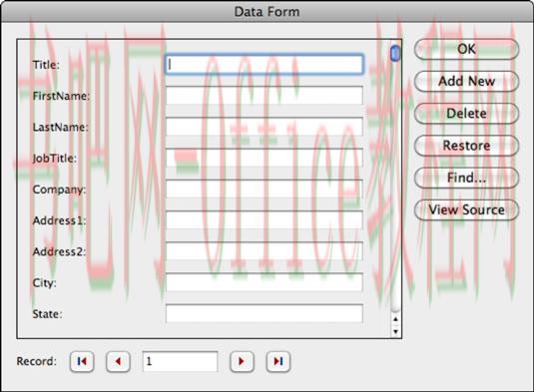The image size is (534, 392).
Task: Click the Add New button
Action: tap(466, 81)
